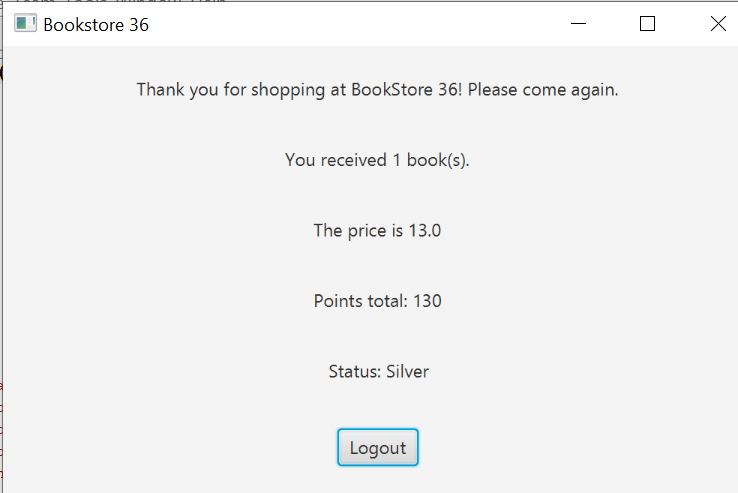Maximize the Bookstore 36 window
Screen dimensions: 738x493
point(647,24)
